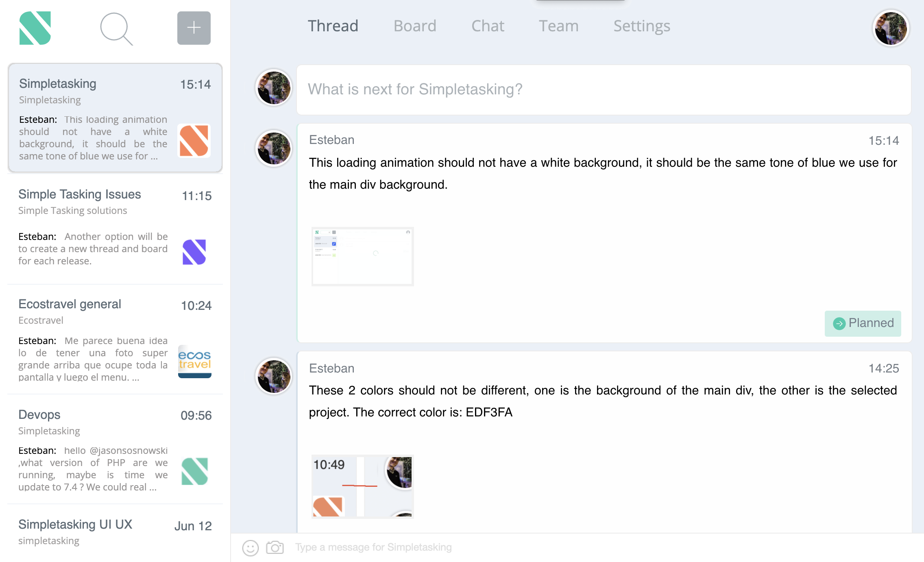This screenshot has width=924, height=562.
Task: Click the orange Simpletasking project logo
Action: tap(194, 141)
